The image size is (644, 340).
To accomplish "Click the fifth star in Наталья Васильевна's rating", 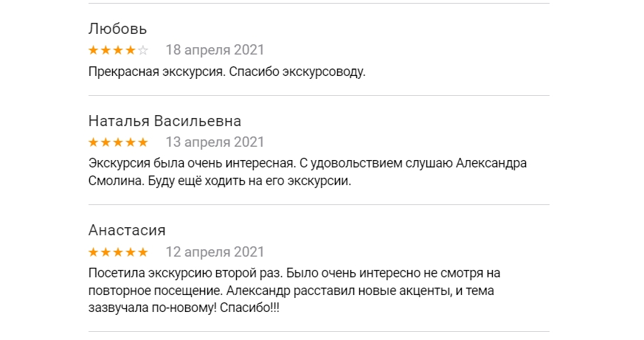I will coord(143,142).
